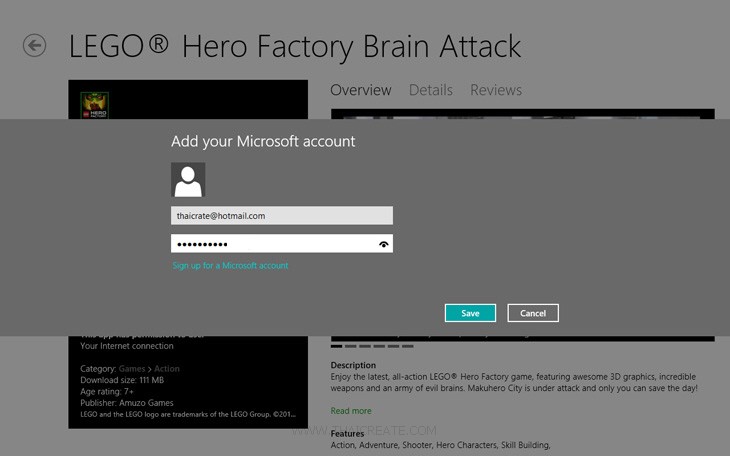Image resolution: width=730 pixels, height=456 pixels.
Task: Click the email field containing thaicrate@hotmail.com
Action: click(x=282, y=216)
